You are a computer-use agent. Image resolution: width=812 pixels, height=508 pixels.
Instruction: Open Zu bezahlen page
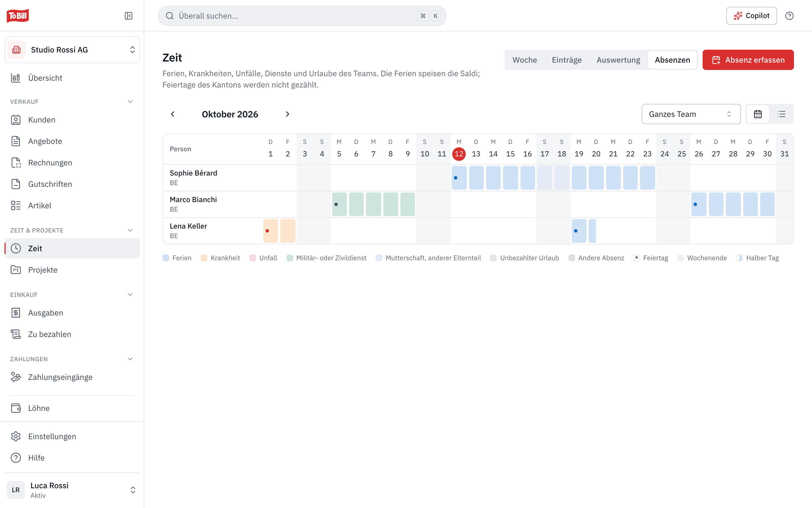click(x=72, y=334)
